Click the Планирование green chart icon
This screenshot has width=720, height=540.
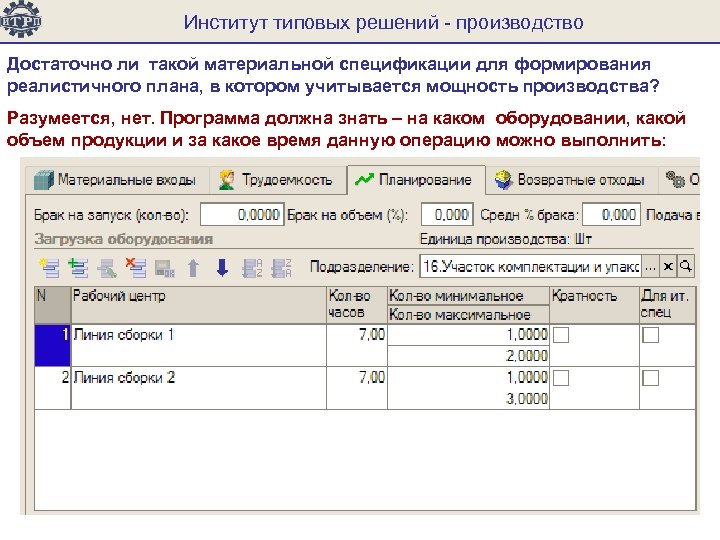click(x=364, y=180)
